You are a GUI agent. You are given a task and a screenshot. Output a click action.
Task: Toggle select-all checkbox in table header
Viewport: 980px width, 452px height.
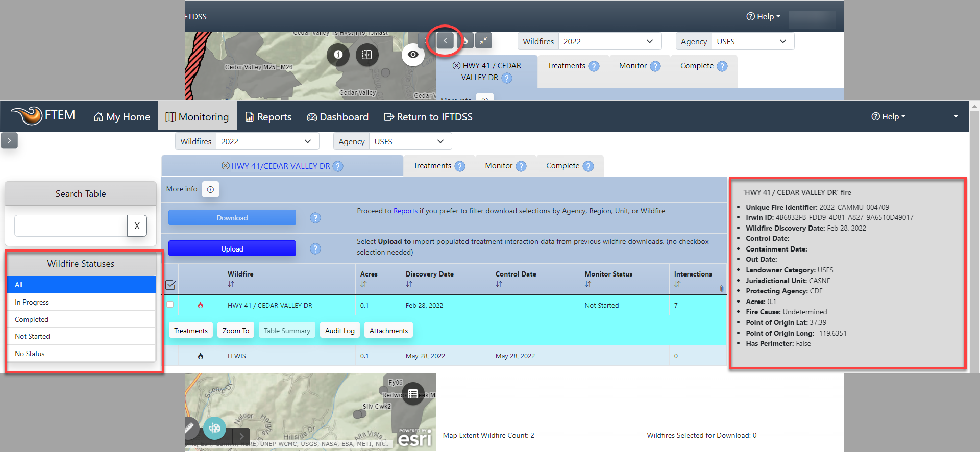pyautogui.click(x=170, y=285)
